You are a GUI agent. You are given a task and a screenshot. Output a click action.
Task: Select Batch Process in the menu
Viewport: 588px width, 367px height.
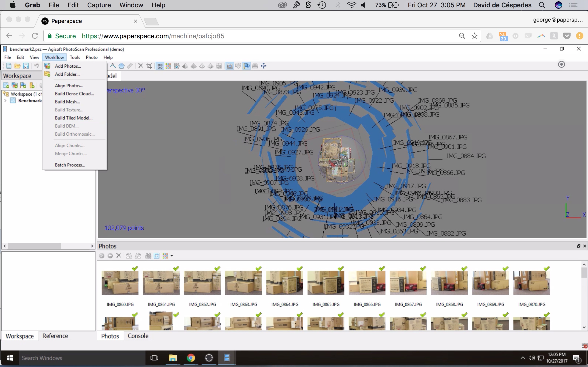coord(70,164)
